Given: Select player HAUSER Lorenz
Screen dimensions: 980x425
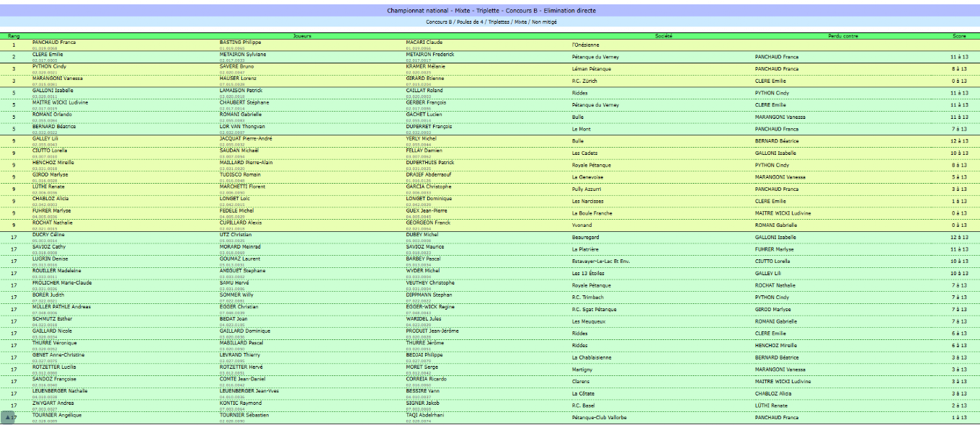Looking at the screenshot, I should point(238,79).
